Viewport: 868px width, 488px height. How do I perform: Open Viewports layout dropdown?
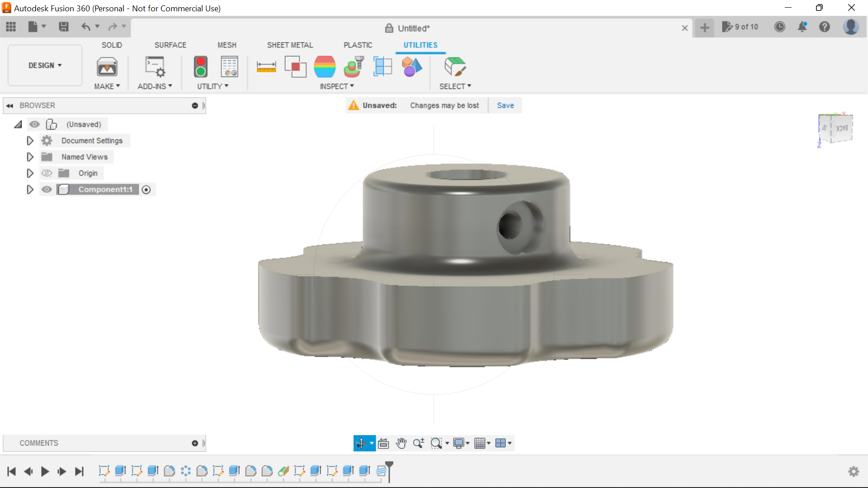click(503, 443)
